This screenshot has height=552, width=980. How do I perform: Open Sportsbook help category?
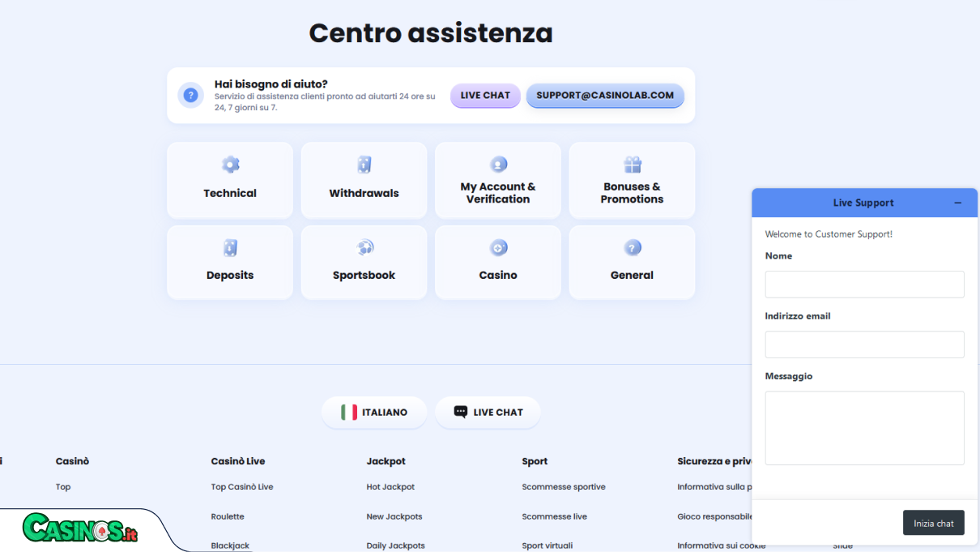[364, 263]
